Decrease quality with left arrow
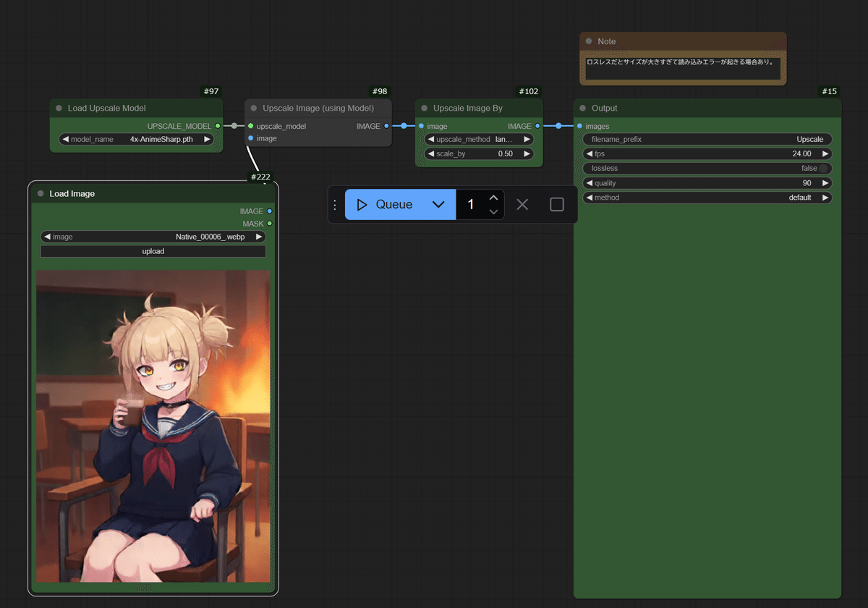This screenshot has width=868, height=608. [x=589, y=183]
